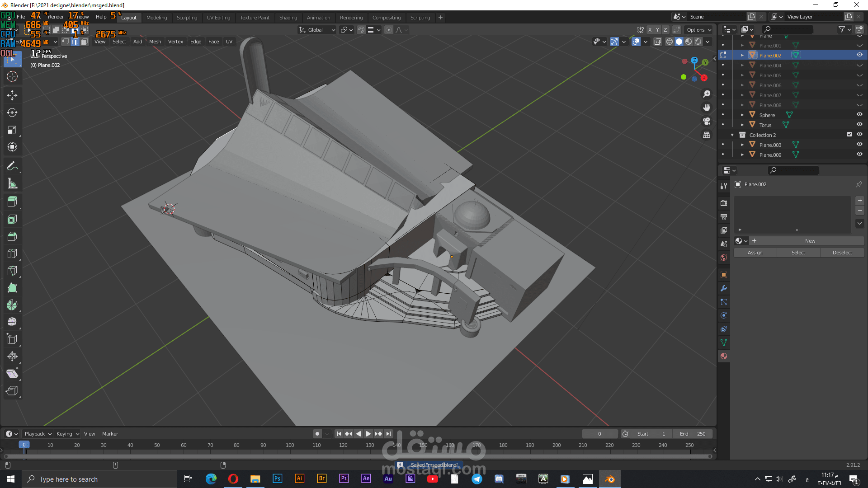Click the Annotate pencil tool
This screenshot has height=488, width=868.
click(x=12, y=166)
